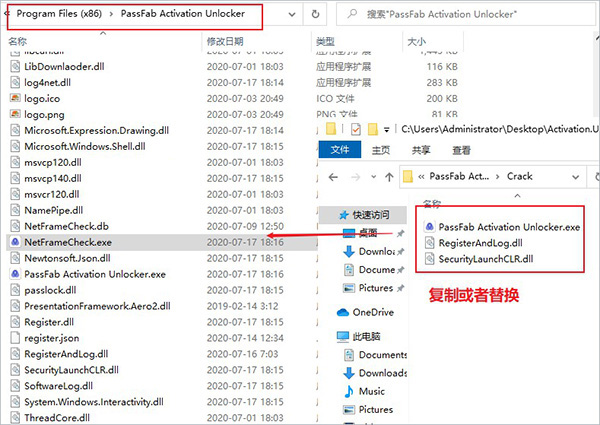Select the logo.png file icon
600x425 pixels.
click(15, 114)
